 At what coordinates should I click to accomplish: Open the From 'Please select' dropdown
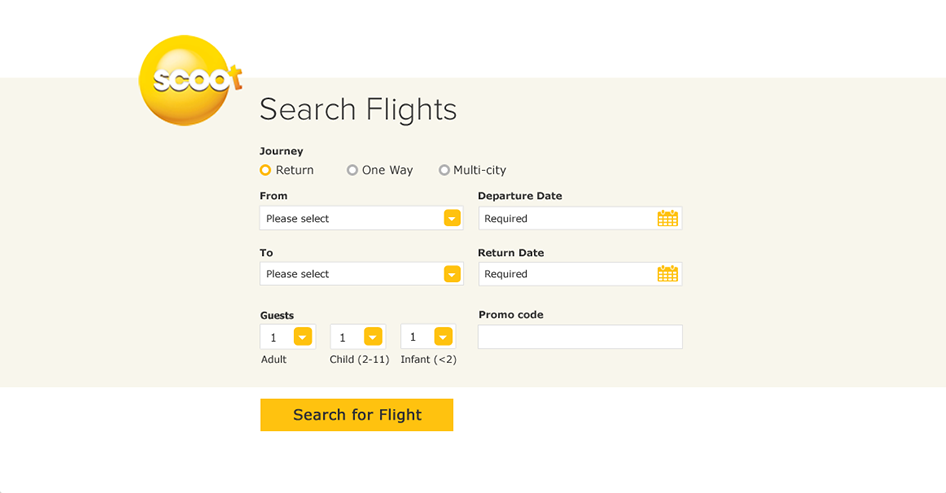tap(361, 218)
